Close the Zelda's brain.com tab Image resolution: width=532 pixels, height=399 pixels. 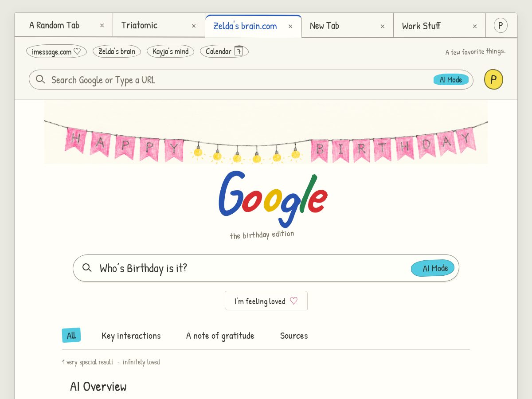coord(290,26)
